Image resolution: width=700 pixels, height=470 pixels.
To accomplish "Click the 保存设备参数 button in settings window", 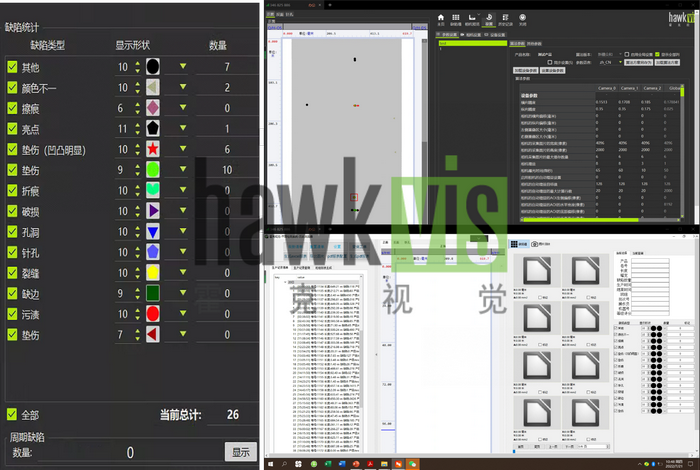I will coord(553,71).
